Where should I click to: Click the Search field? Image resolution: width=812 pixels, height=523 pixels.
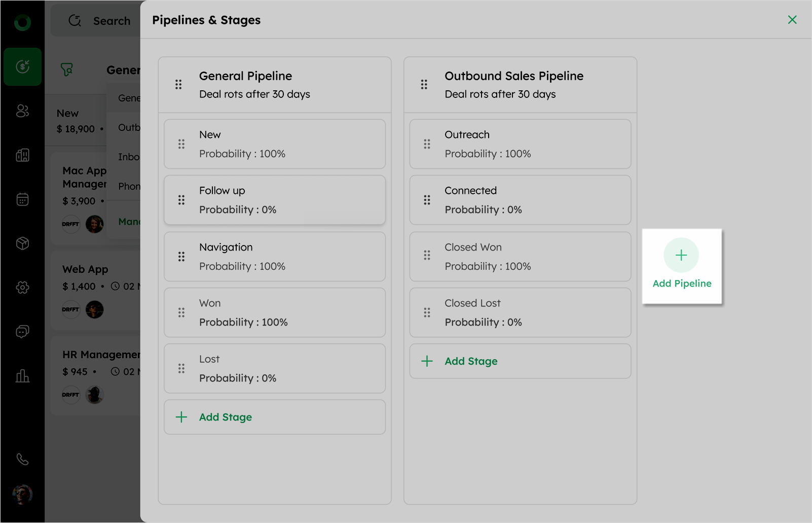(x=112, y=21)
